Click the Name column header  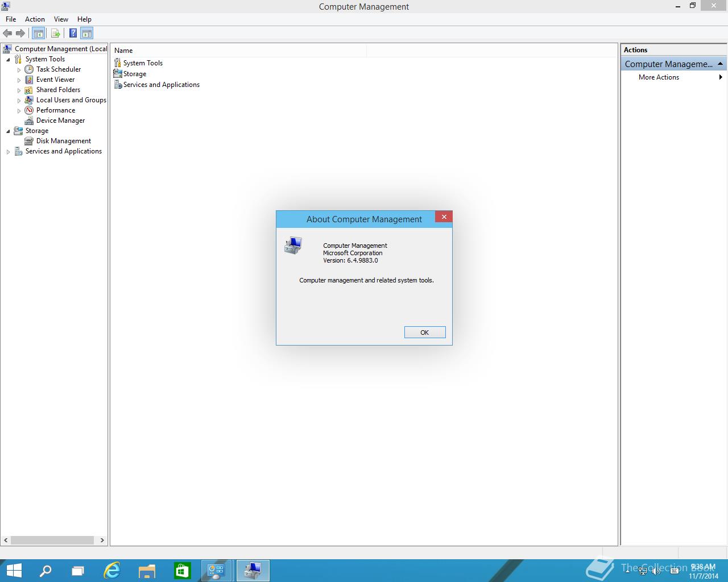click(x=238, y=51)
